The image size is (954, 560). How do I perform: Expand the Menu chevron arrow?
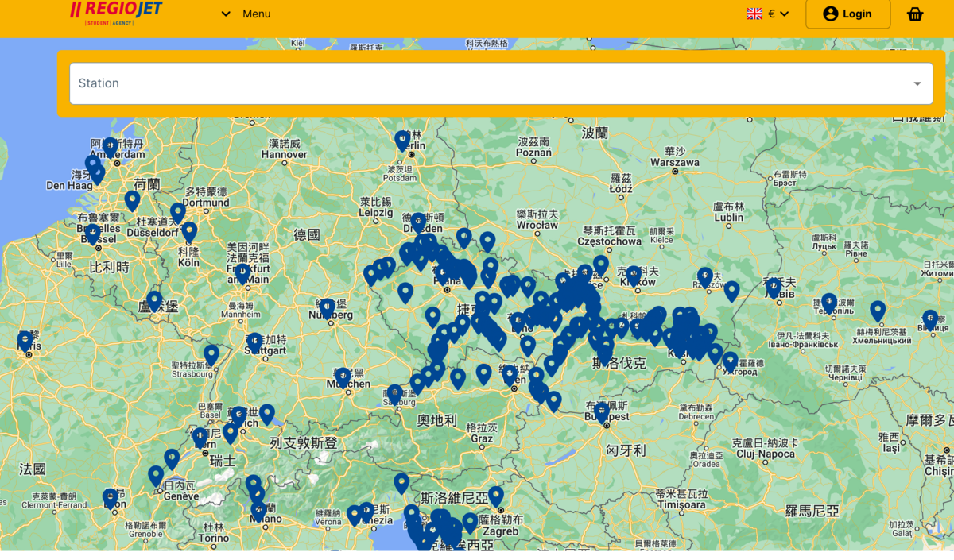tap(226, 14)
